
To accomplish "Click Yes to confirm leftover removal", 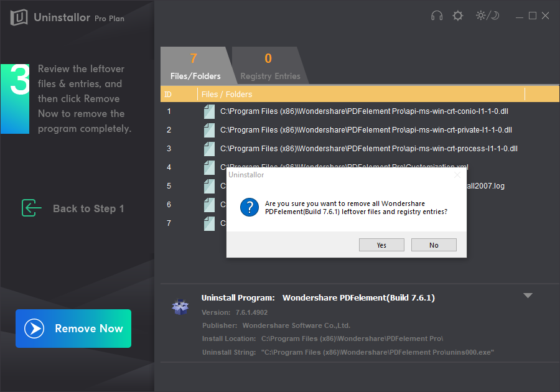I will coord(381,245).
